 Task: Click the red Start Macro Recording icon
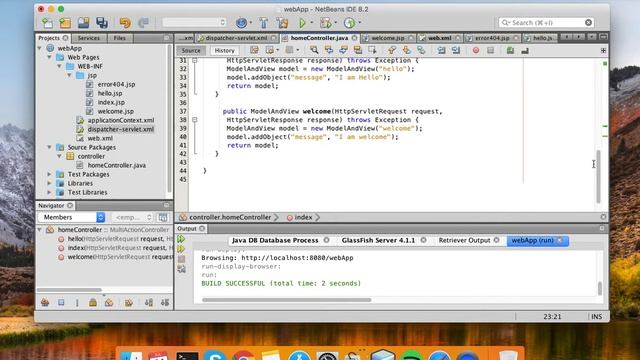pyautogui.click(x=476, y=50)
